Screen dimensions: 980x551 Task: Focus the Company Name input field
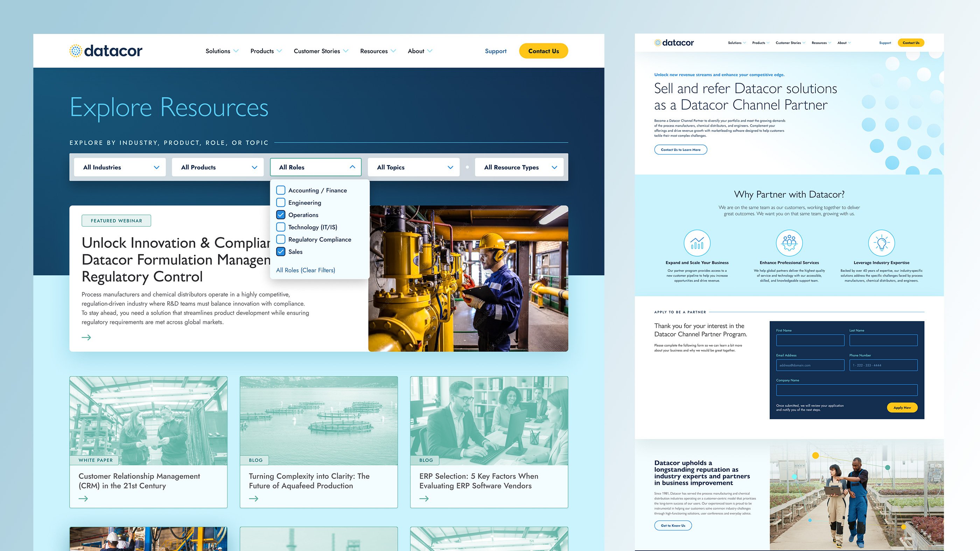847,390
